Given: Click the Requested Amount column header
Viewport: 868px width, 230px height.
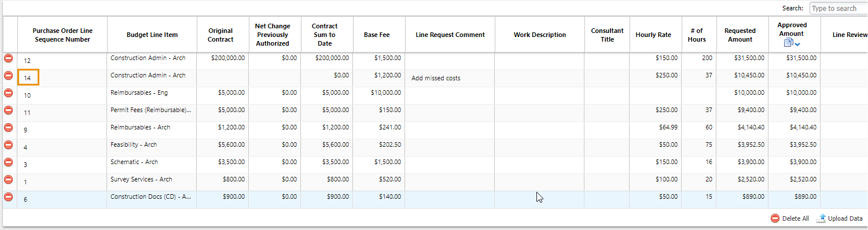Looking at the screenshot, I should [x=740, y=35].
